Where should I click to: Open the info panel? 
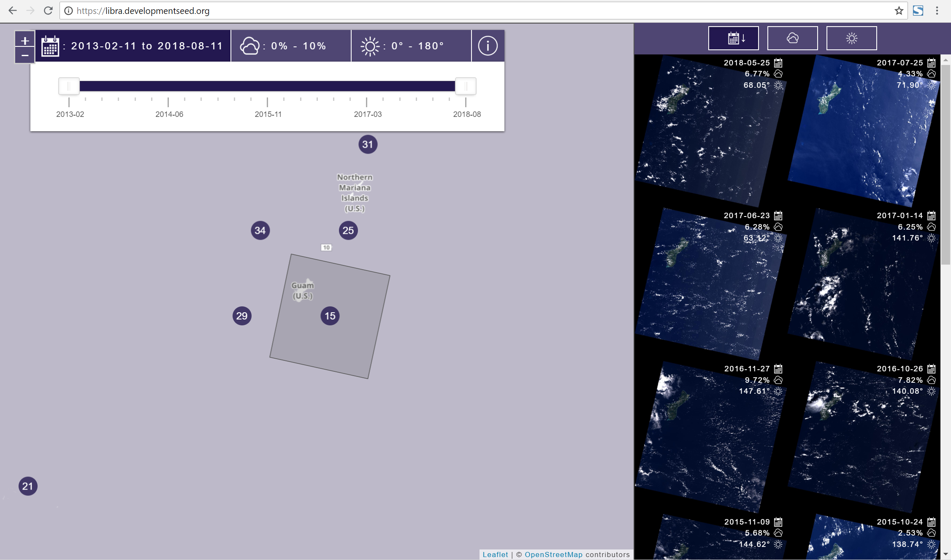click(x=488, y=46)
